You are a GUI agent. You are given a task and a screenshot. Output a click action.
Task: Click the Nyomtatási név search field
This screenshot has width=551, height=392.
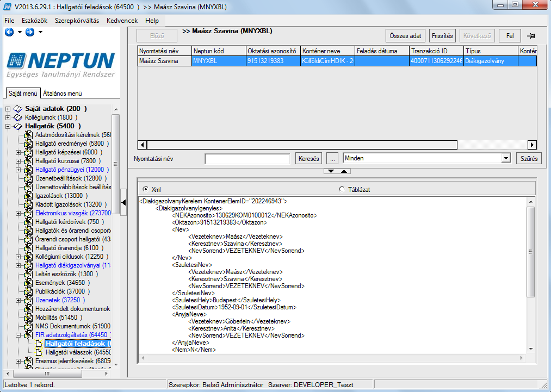[x=247, y=159]
